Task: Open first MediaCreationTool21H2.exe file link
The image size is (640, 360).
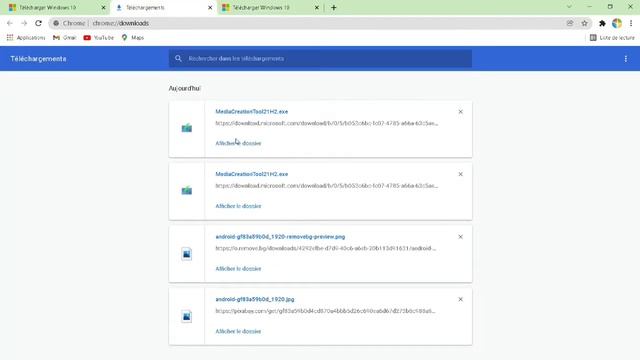Action: tap(252, 111)
